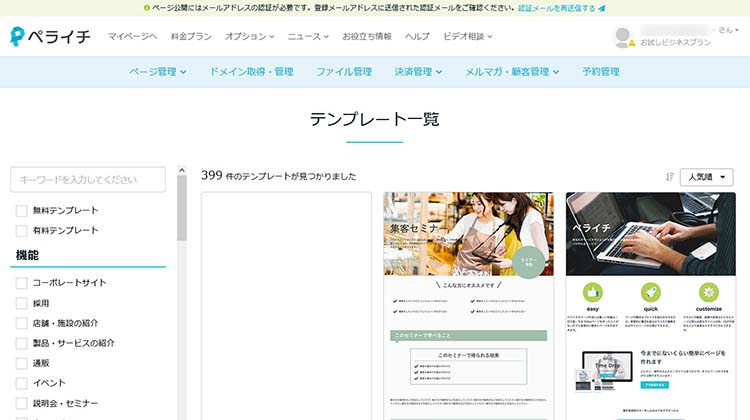Click the quick rocket icon in ペライチ template
Viewport: 750px width, 420px height.
651,292
